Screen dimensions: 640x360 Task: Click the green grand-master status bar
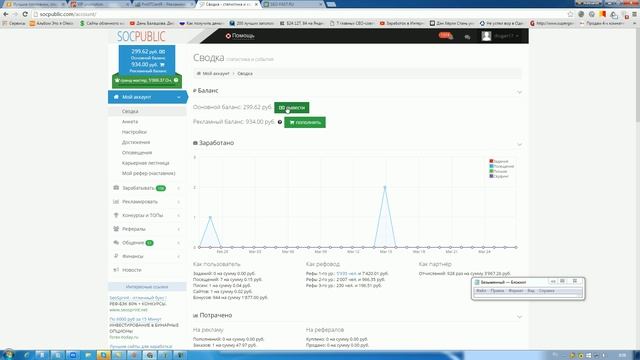pyautogui.click(x=147, y=80)
